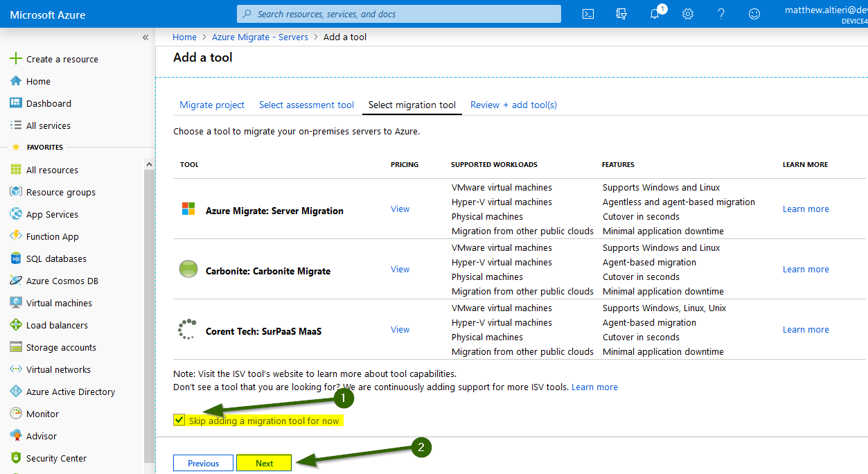Screen dimensions: 868x474
Task: Open Learn more for Carbonite Migrate
Action: 805,269
